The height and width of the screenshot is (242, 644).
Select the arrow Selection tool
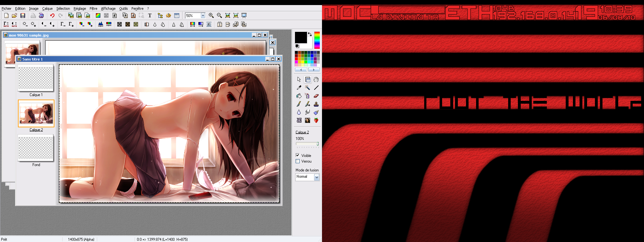click(299, 79)
